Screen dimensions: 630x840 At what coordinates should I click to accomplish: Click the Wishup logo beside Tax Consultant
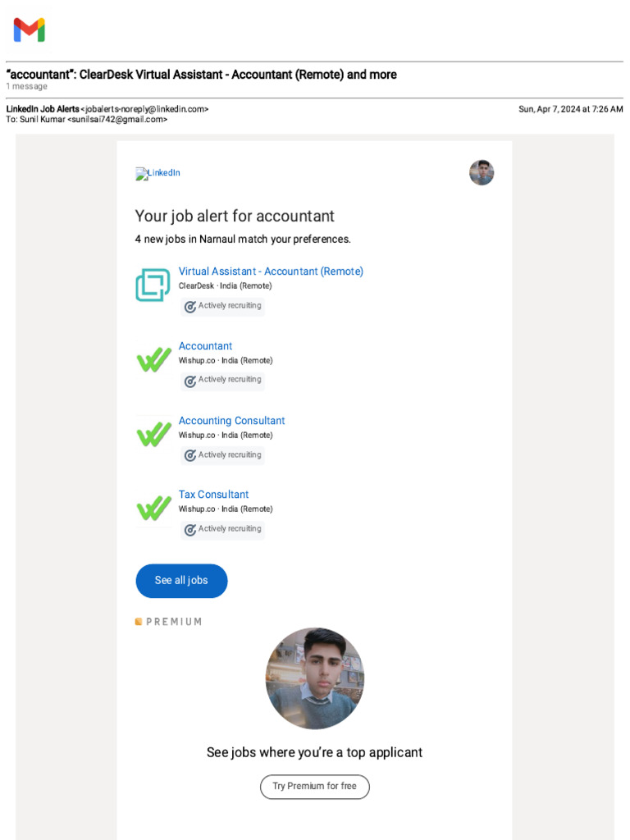[153, 508]
